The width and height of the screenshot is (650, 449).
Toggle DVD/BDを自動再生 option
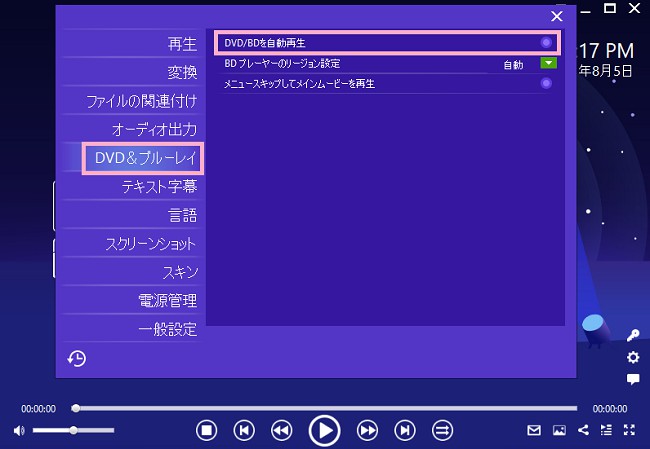pyautogui.click(x=546, y=42)
